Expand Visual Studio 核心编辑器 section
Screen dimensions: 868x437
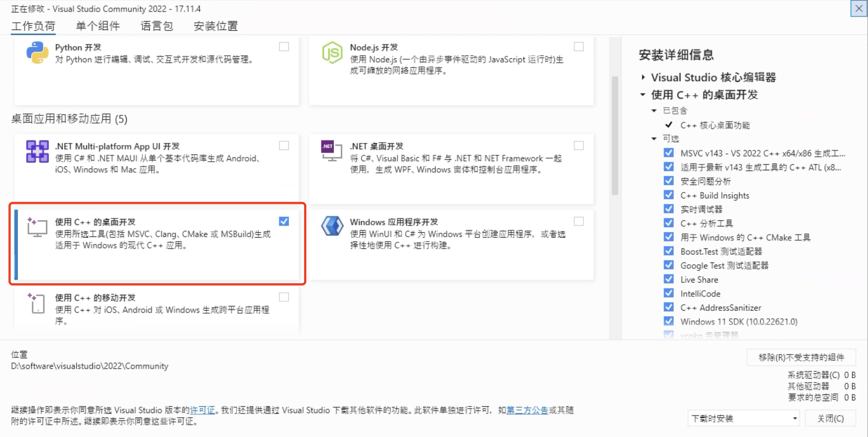pos(643,77)
